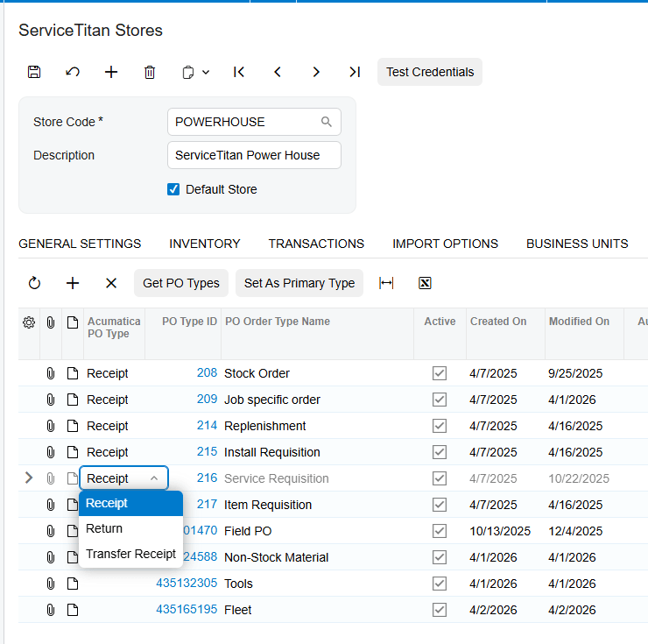Toggle Active checkbox for Service Requisition
The image size is (648, 644).
point(440,478)
